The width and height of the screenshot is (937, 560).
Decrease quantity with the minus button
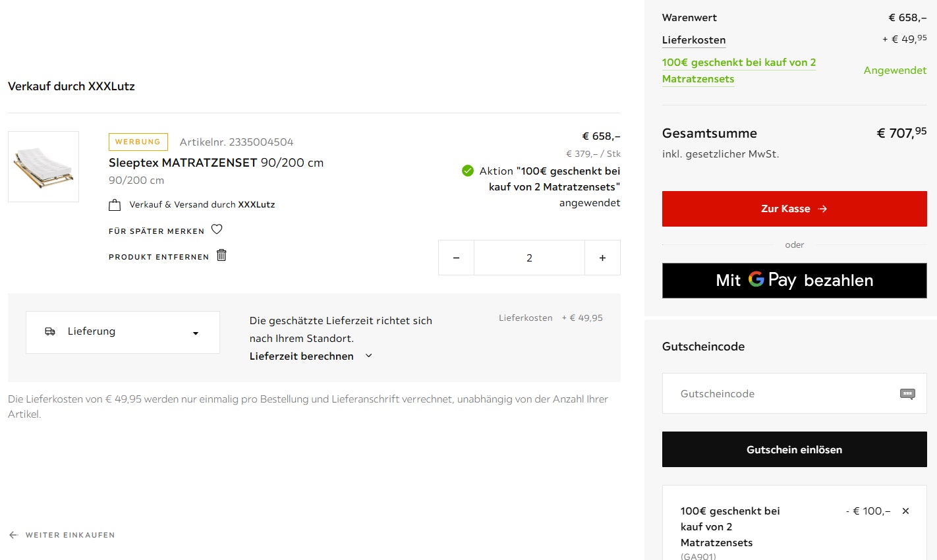[x=456, y=258]
